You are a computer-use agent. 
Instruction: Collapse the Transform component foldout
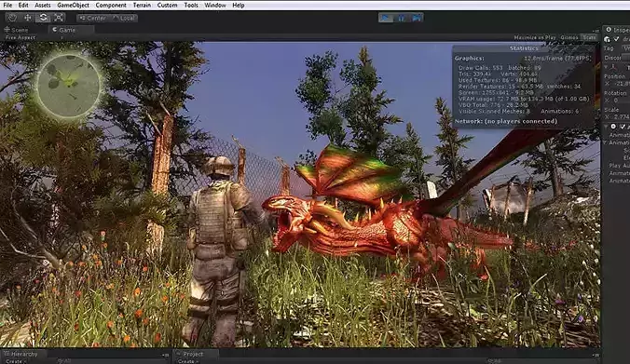point(607,67)
